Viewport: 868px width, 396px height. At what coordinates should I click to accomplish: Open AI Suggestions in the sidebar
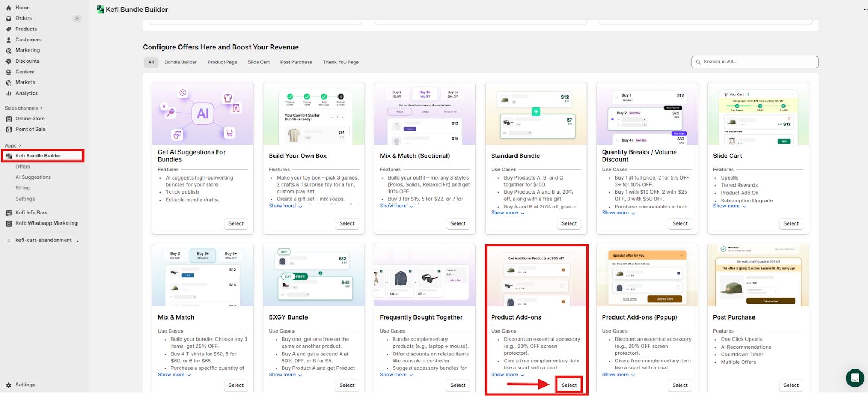click(33, 177)
